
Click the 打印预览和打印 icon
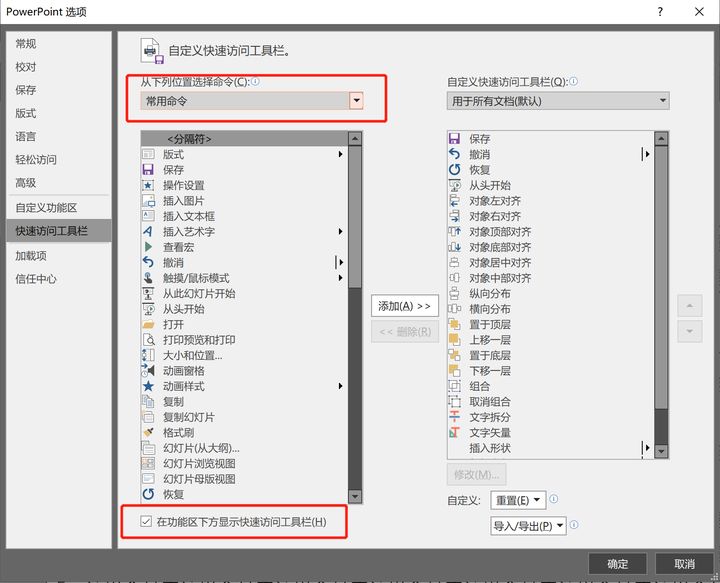pyautogui.click(x=148, y=340)
